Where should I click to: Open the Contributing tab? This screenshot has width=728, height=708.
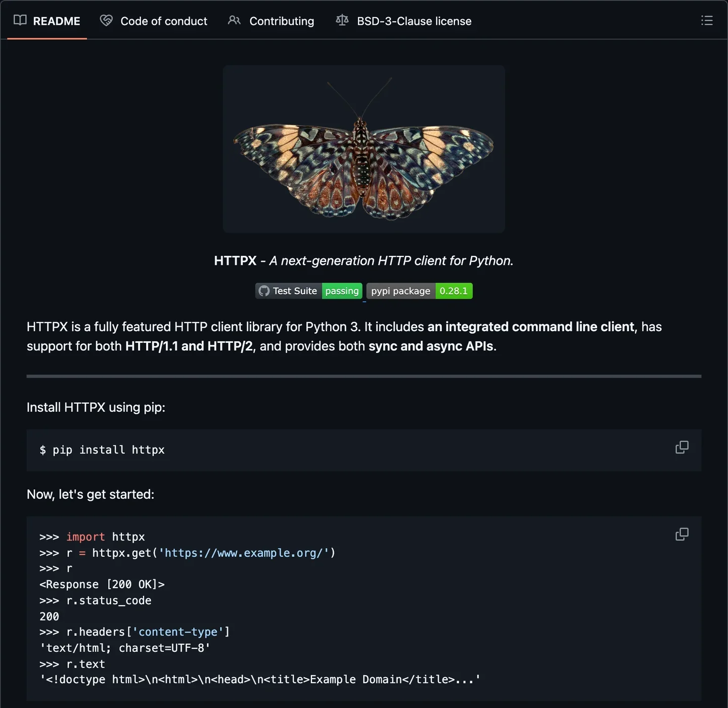point(271,21)
